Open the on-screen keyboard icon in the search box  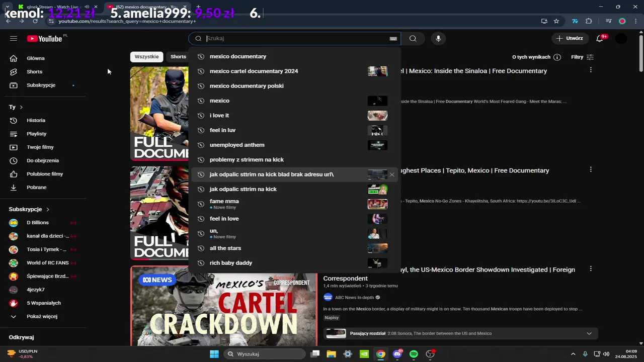click(393, 39)
